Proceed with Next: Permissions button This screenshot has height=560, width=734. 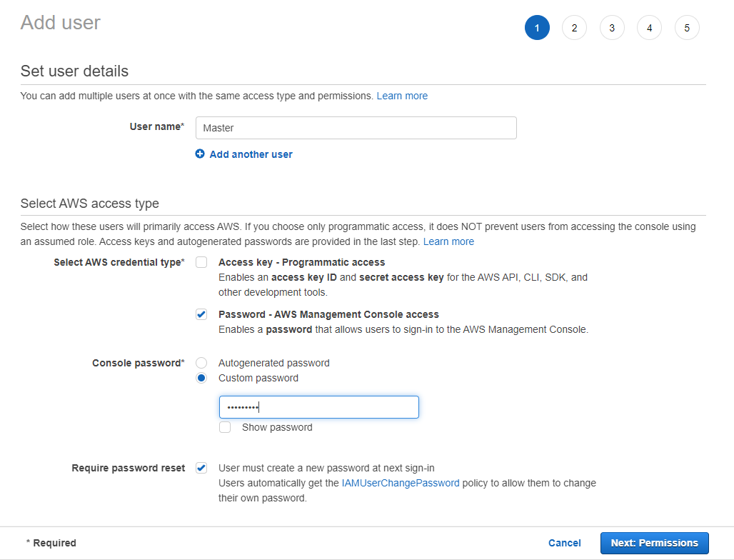coord(655,543)
